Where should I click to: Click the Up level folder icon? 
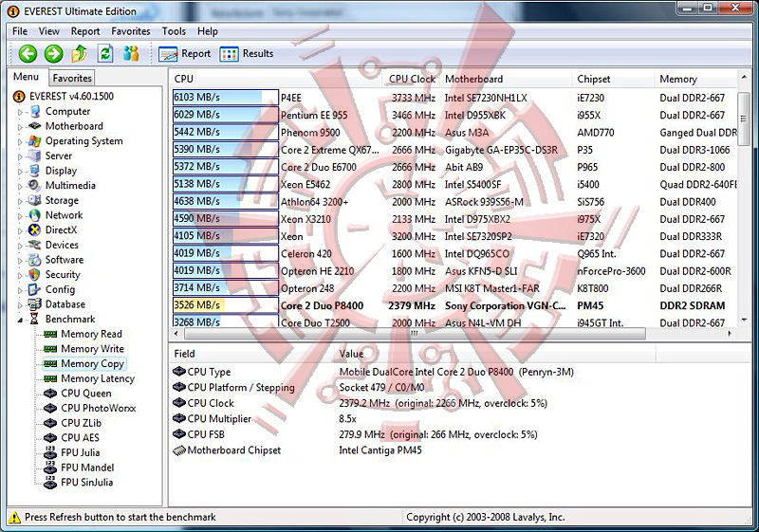pos(80,53)
